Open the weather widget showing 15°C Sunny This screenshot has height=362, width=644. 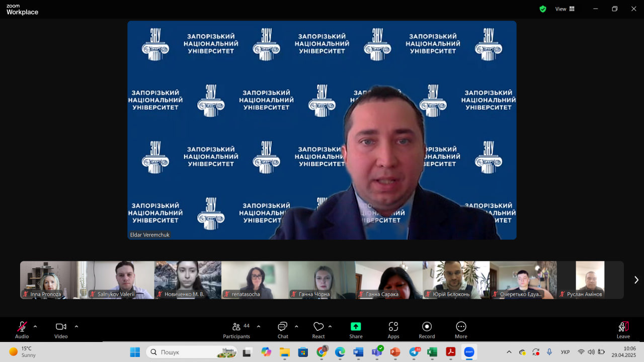click(23, 352)
